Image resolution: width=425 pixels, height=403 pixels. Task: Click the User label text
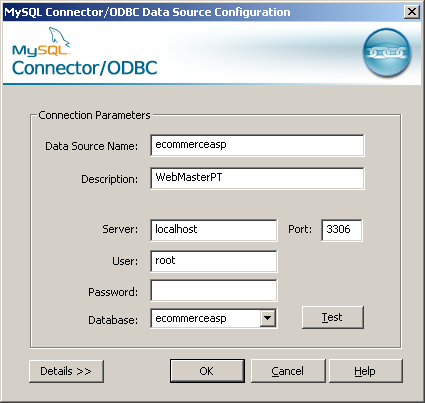pyautogui.click(x=125, y=261)
